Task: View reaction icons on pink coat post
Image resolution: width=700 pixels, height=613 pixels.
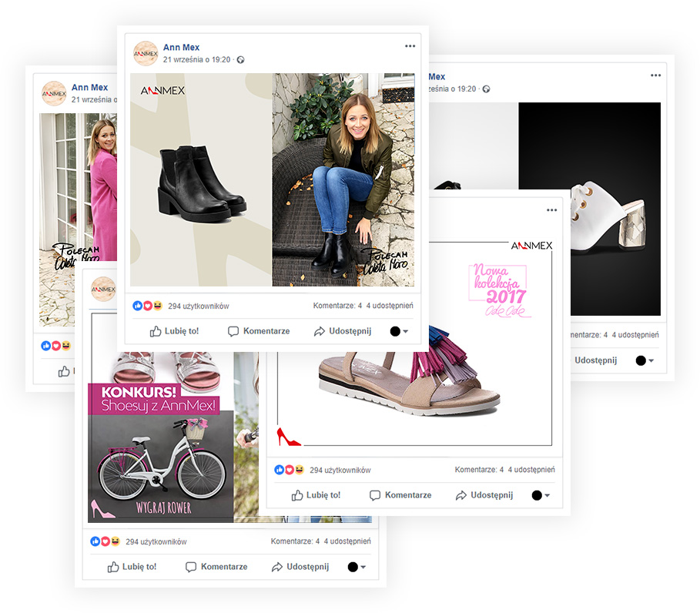Action: [x=55, y=346]
